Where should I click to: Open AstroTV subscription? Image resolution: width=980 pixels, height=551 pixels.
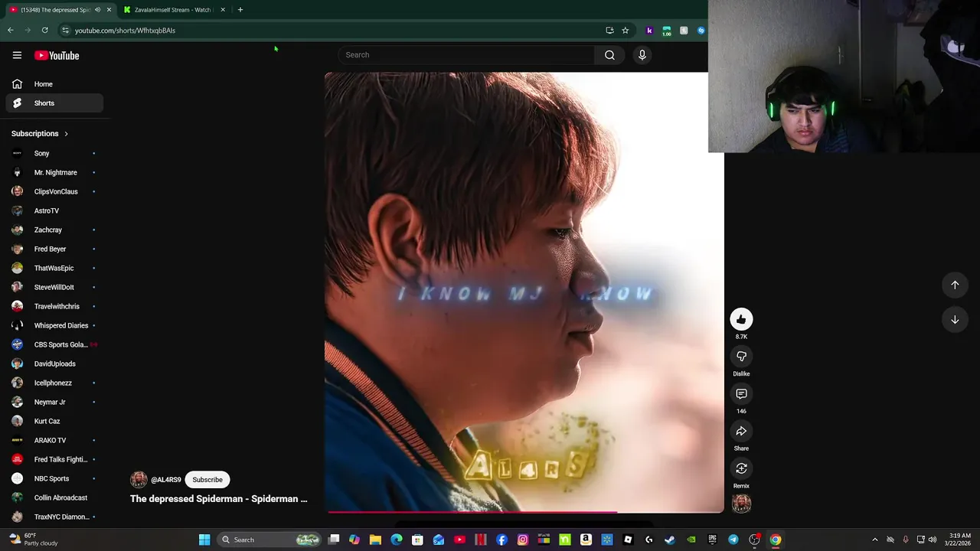point(54,210)
